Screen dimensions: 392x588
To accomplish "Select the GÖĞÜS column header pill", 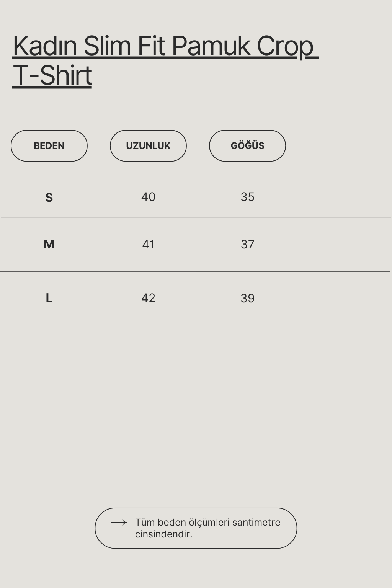I will coord(247,146).
